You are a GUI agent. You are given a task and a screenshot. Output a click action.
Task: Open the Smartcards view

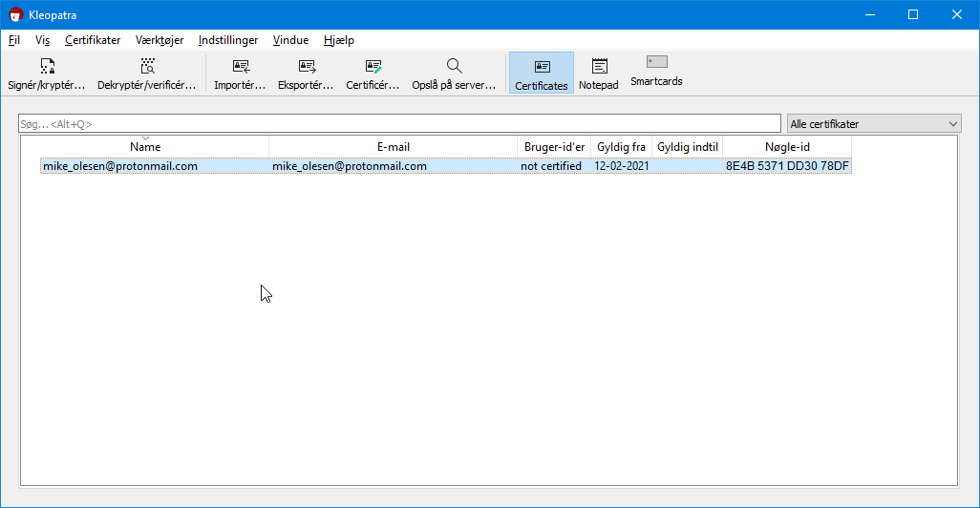point(656,71)
